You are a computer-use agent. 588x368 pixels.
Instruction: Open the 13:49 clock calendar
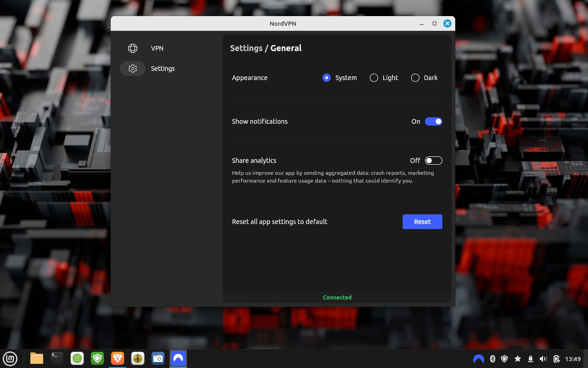(x=573, y=359)
